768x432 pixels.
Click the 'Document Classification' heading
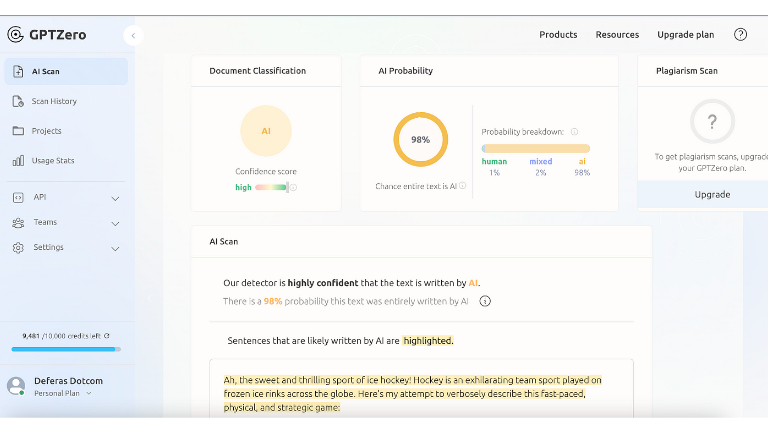click(x=258, y=71)
